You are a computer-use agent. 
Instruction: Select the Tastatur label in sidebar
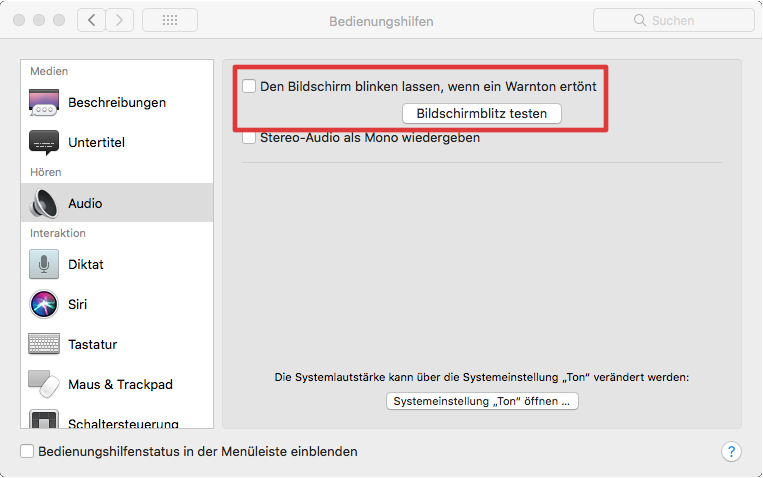point(92,345)
